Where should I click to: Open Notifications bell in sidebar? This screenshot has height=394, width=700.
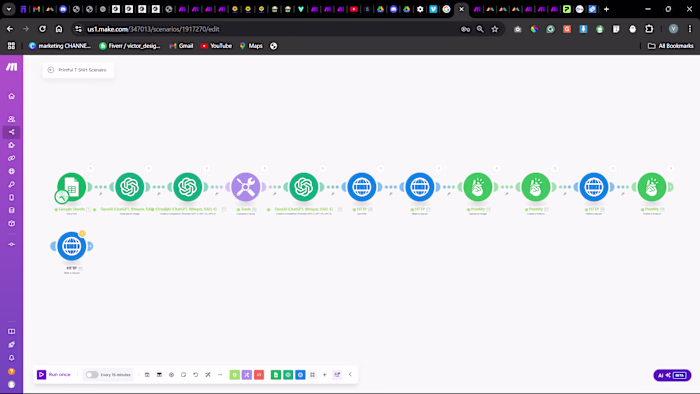12,358
